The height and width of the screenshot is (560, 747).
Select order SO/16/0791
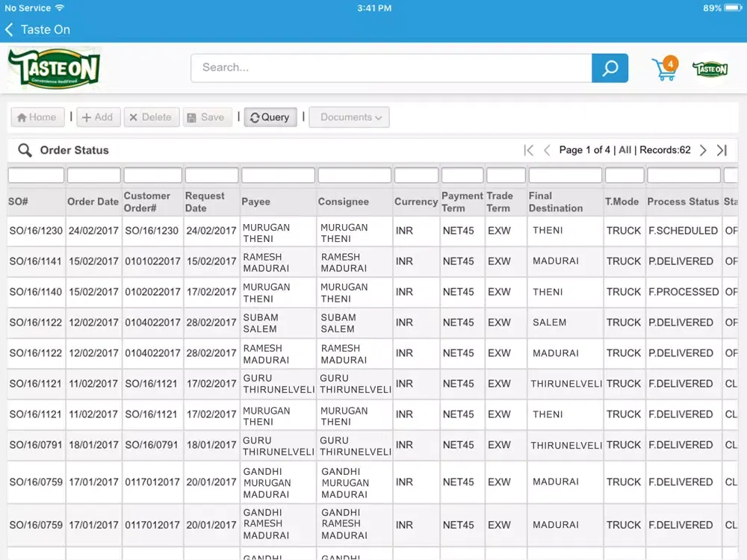(36, 445)
